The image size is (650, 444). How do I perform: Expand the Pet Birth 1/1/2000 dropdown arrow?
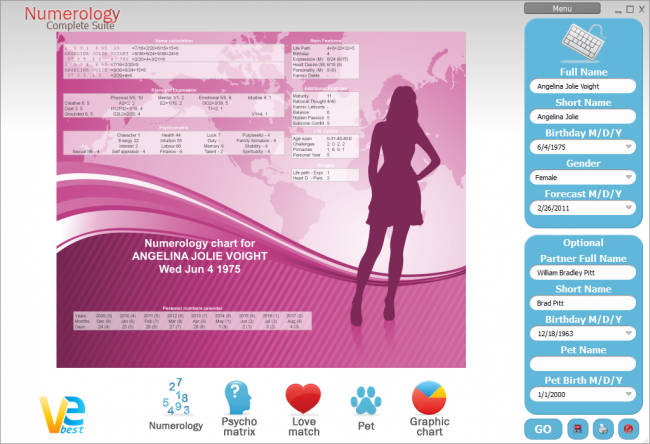pos(628,394)
